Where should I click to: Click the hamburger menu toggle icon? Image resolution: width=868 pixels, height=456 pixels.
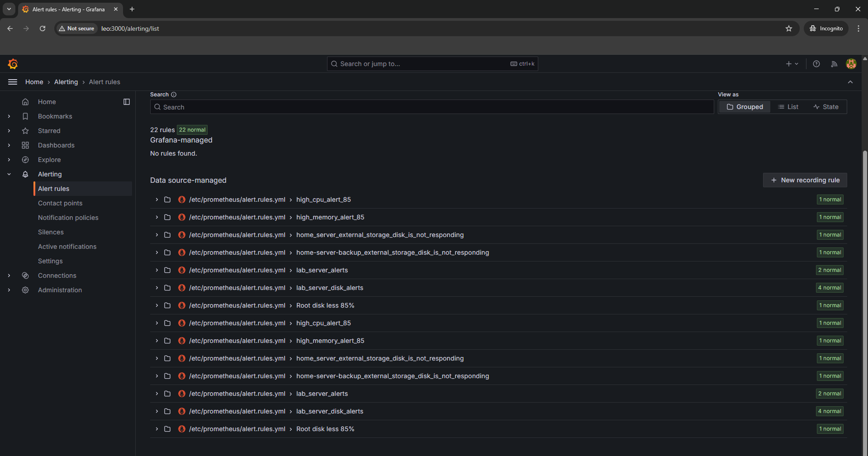click(13, 82)
